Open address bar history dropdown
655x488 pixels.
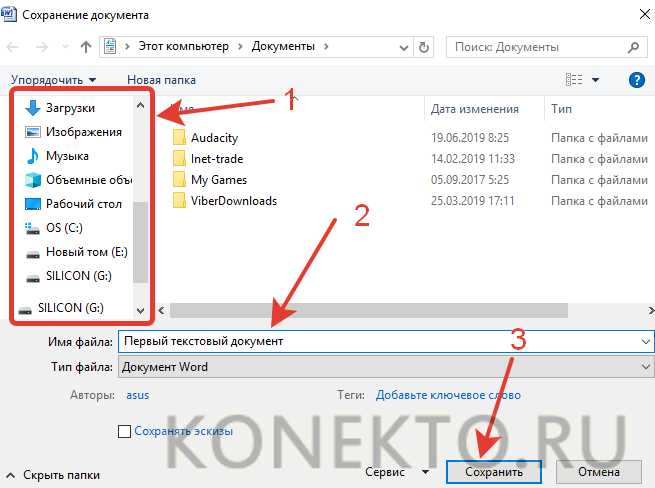[x=404, y=48]
